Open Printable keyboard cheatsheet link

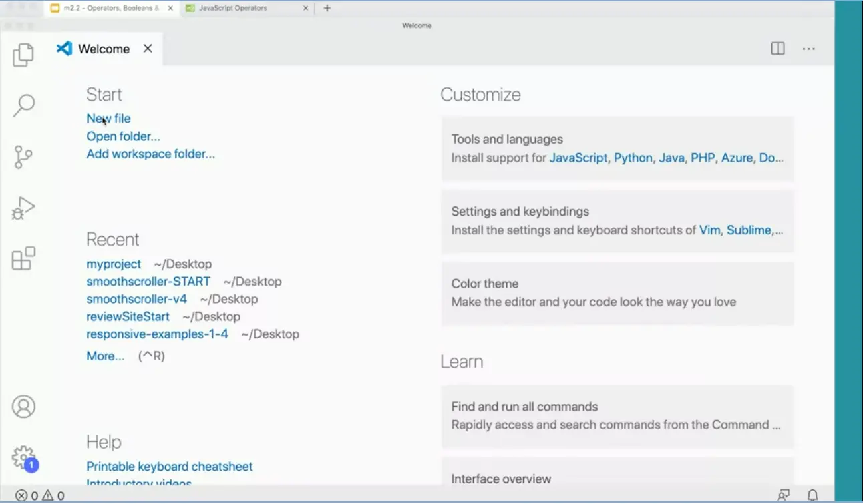tap(170, 467)
